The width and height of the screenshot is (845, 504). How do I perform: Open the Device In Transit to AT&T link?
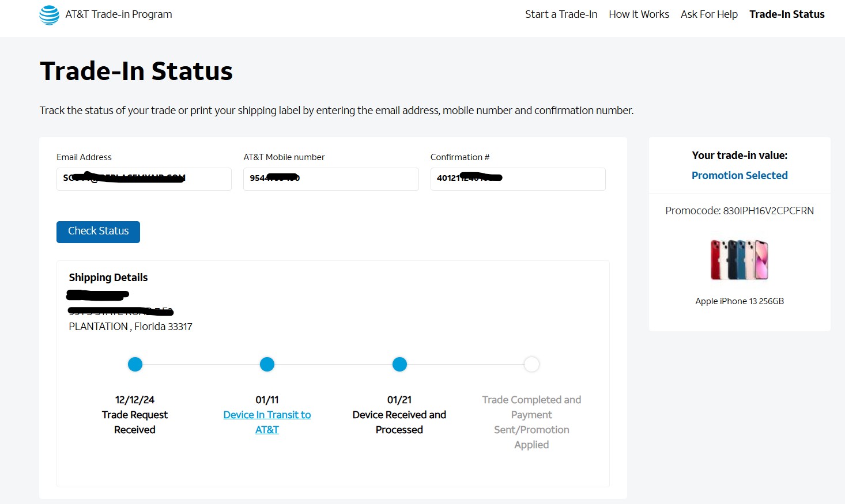coord(267,422)
